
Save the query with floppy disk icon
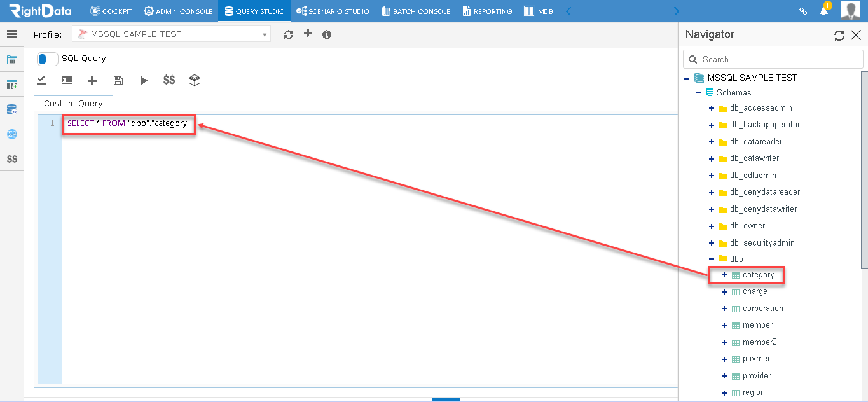[118, 80]
